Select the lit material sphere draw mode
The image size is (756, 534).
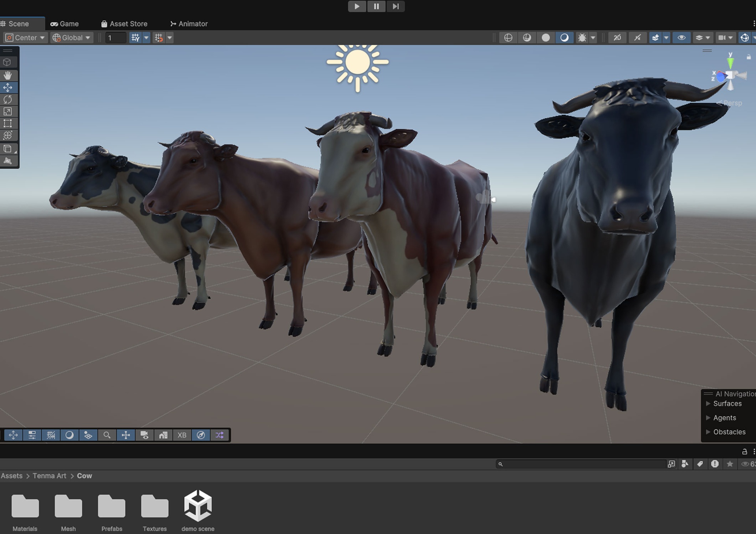point(564,37)
